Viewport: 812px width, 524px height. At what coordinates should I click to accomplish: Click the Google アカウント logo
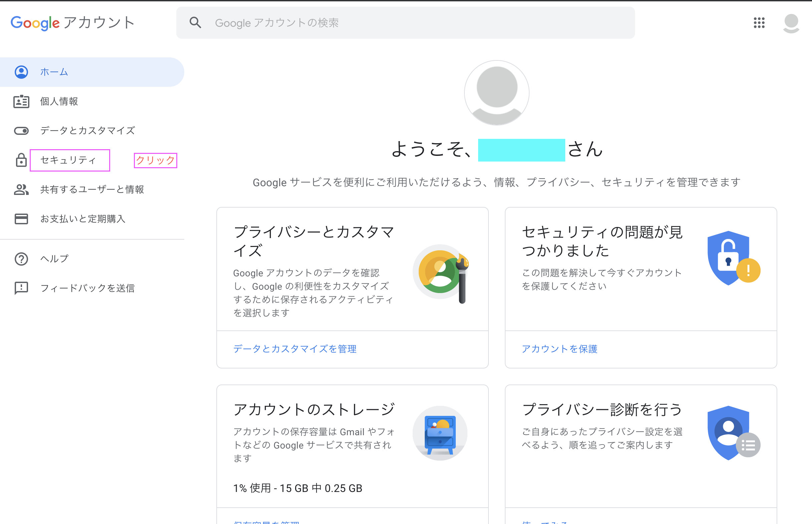(x=72, y=23)
